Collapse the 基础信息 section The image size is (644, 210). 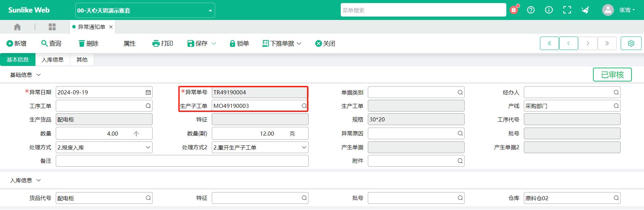(38, 75)
